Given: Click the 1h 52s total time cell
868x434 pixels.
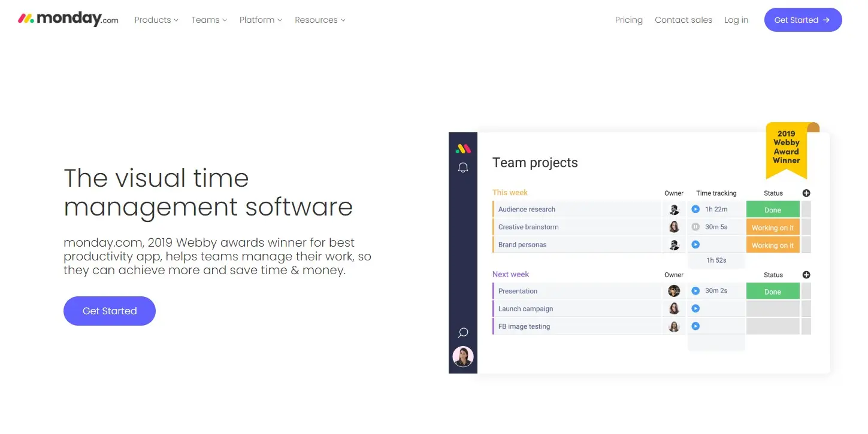Looking at the screenshot, I should click(x=716, y=260).
